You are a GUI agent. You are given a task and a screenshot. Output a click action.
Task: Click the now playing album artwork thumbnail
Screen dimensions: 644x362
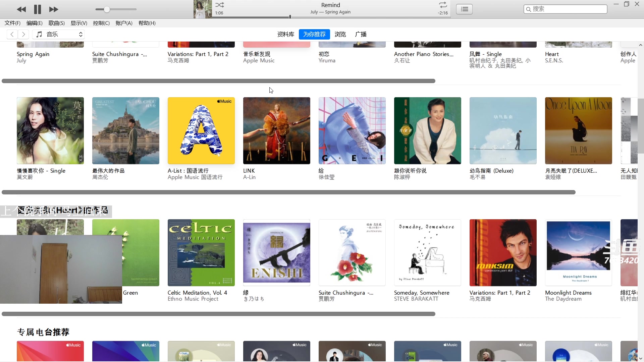pos(203,9)
